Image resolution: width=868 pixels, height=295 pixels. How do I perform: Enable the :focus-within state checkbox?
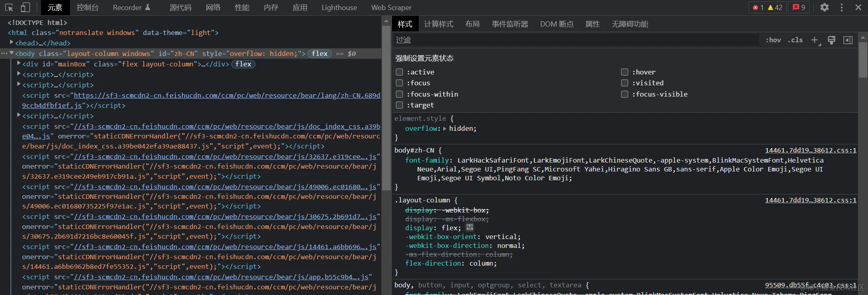click(x=399, y=94)
